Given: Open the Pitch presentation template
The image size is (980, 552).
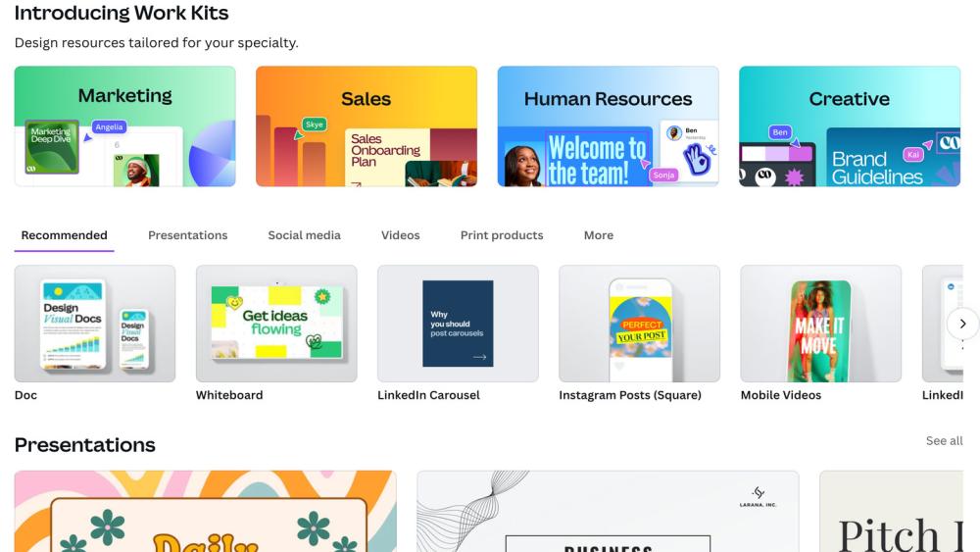Looking at the screenshot, I should (899, 512).
